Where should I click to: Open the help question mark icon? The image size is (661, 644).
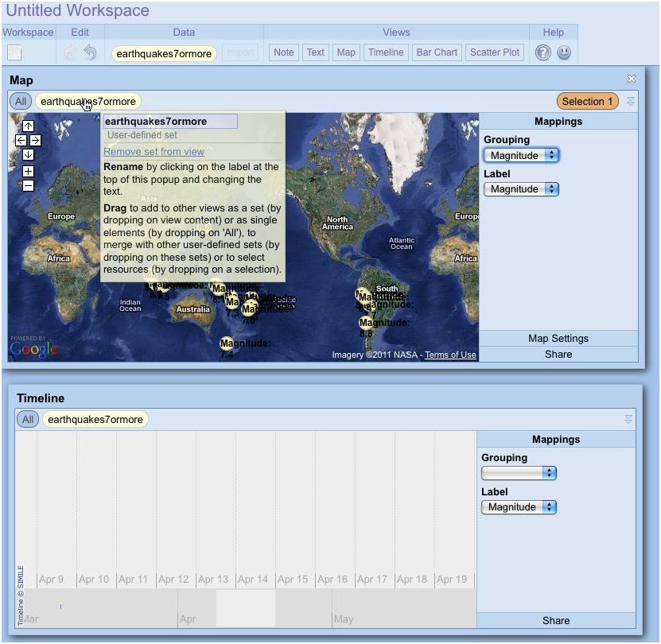(543, 52)
